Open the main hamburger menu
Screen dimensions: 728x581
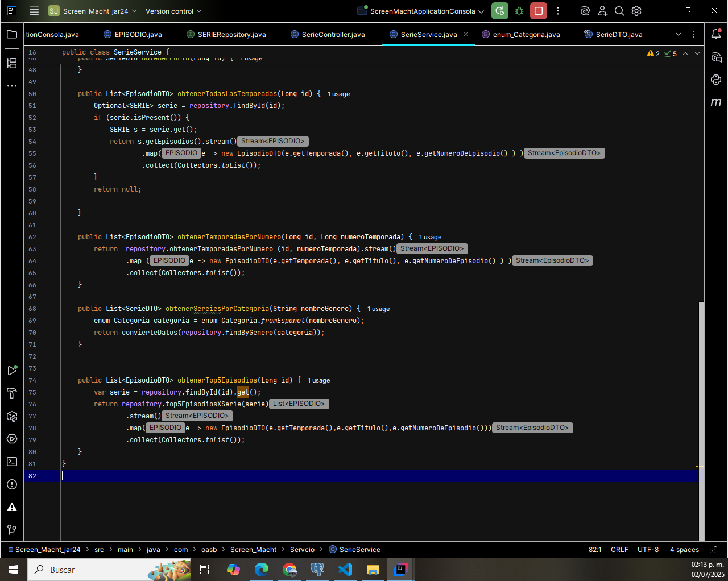[x=34, y=11]
